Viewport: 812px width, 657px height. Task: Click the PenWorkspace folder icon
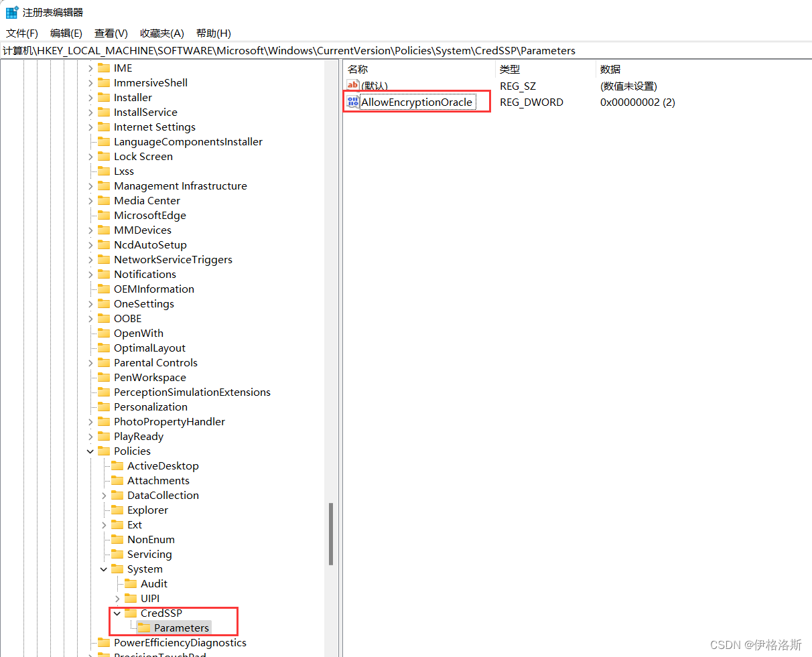pyautogui.click(x=104, y=377)
